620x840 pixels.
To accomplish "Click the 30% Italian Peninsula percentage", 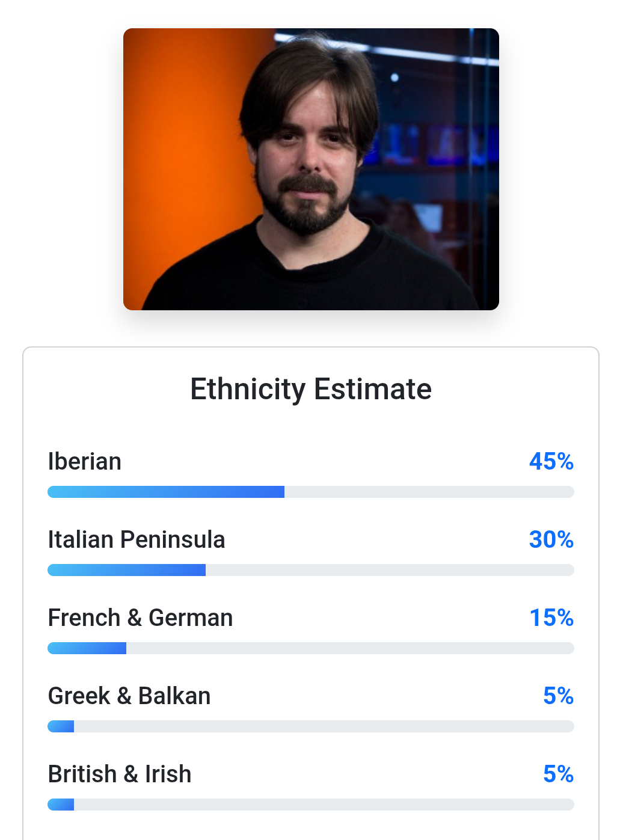I will coord(551,540).
